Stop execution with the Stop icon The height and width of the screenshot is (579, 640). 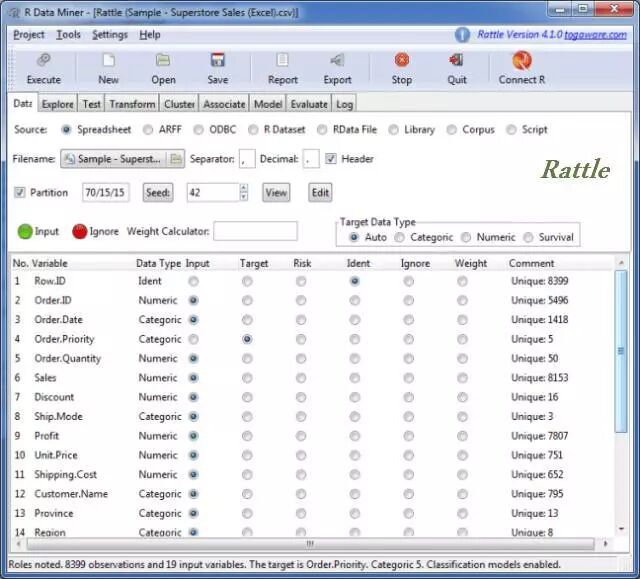(x=402, y=60)
